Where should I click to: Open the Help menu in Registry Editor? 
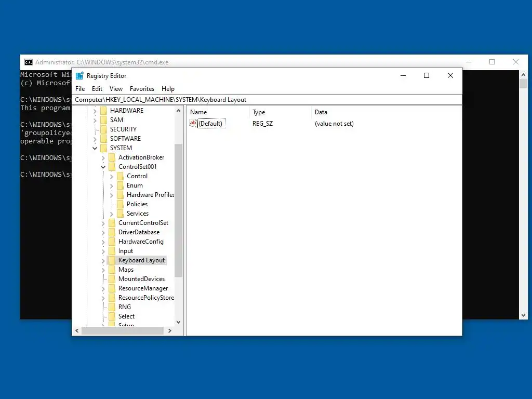[x=168, y=89]
